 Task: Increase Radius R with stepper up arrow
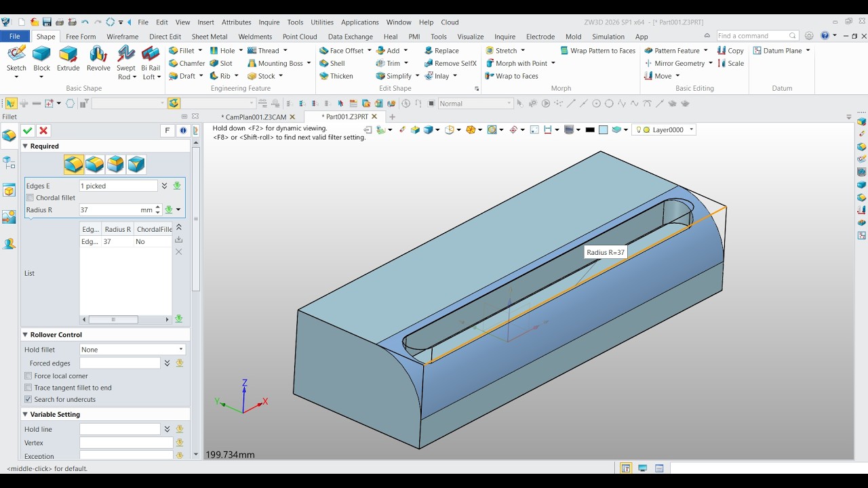coord(158,207)
